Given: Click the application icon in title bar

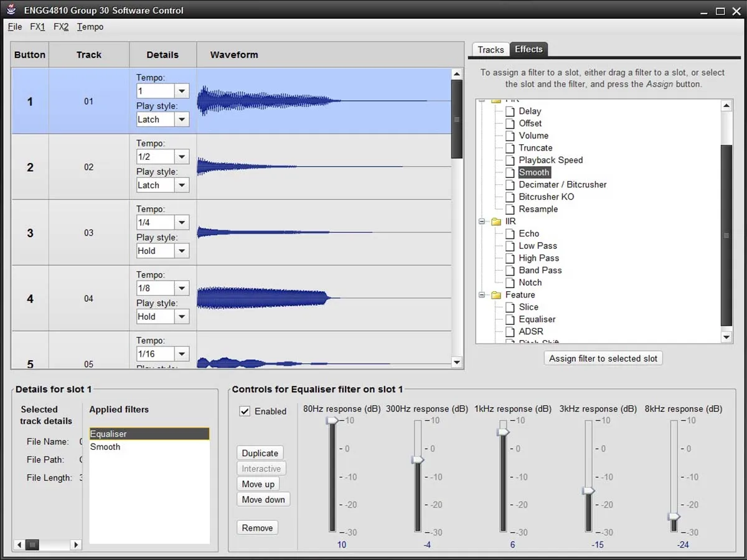Looking at the screenshot, I should pyautogui.click(x=11, y=11).
